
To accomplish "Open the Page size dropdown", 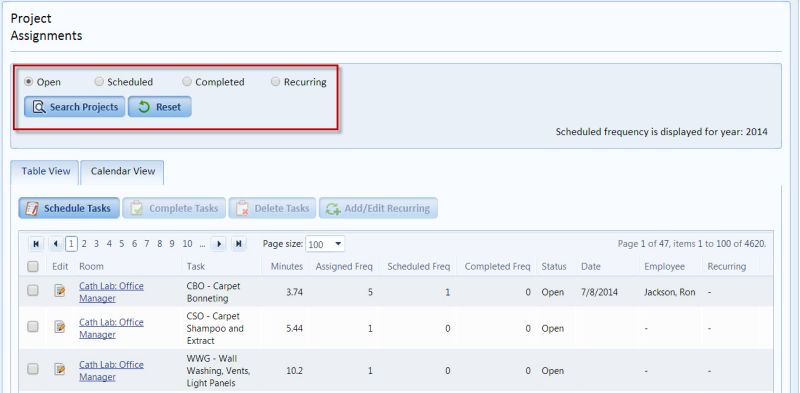I will 325,244.
